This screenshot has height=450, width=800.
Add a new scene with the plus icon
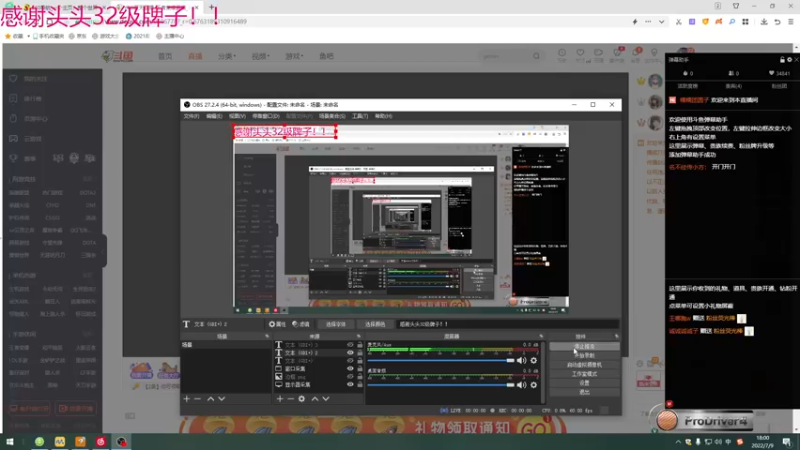[x=187, y=399]
